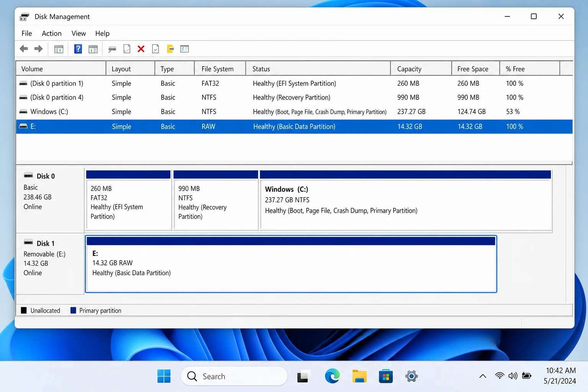Click the blue Help question mark icon
Viewport: 588px width, 392px height.
click(x=78, y=49)
